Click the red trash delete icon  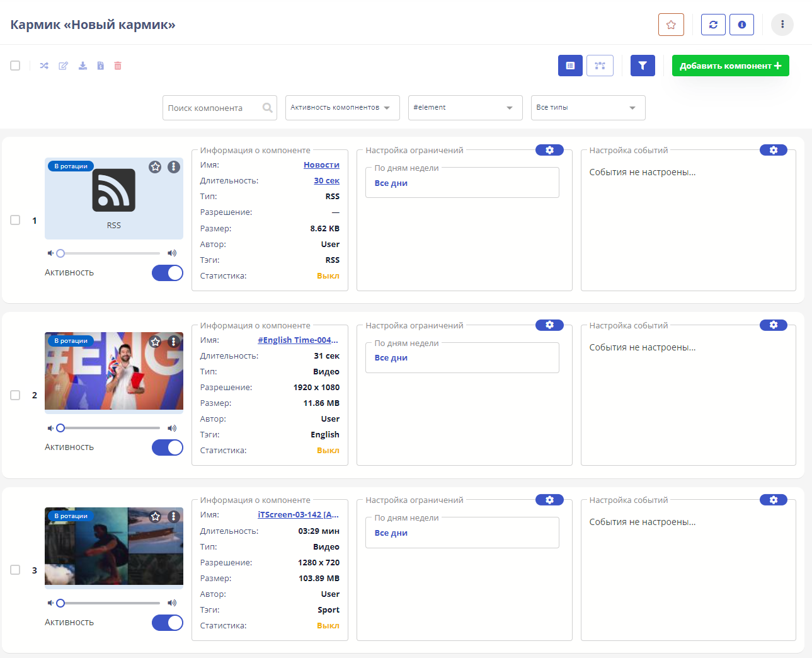[118, 66]
